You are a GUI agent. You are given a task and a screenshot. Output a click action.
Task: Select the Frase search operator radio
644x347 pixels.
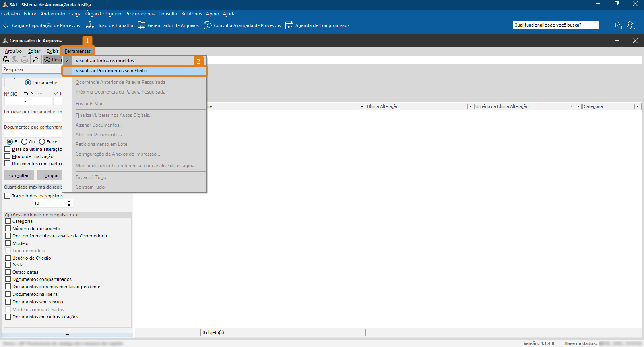(42, 142)
